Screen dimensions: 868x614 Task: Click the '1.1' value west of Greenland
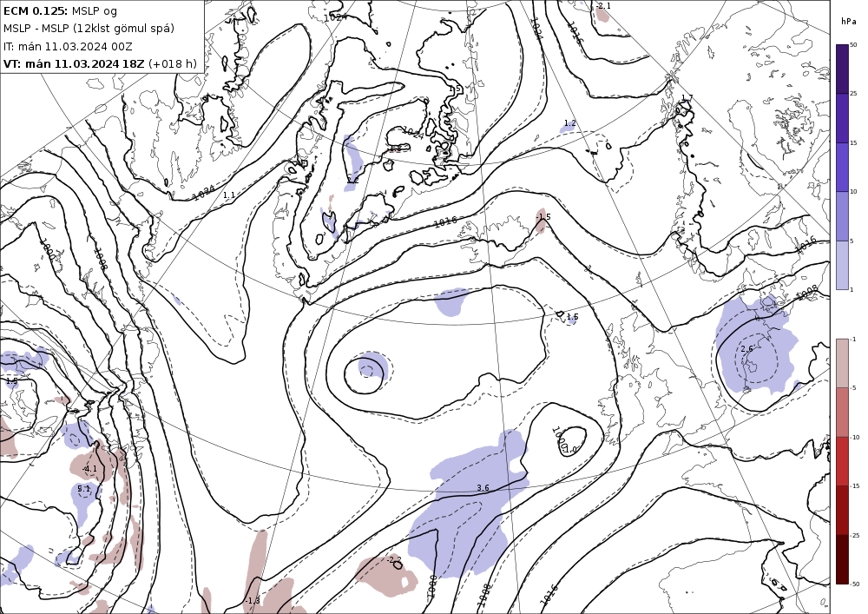click(228, 195)
